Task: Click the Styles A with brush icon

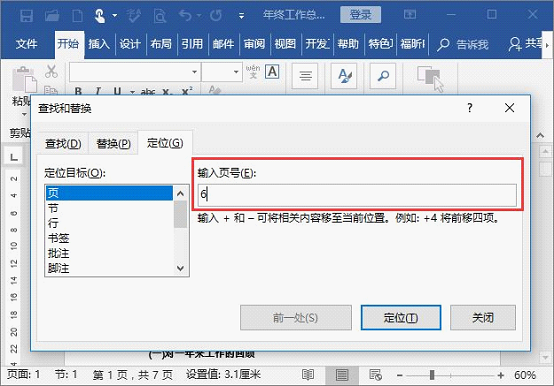Action: pyautogui.click(x=344, y=76)
